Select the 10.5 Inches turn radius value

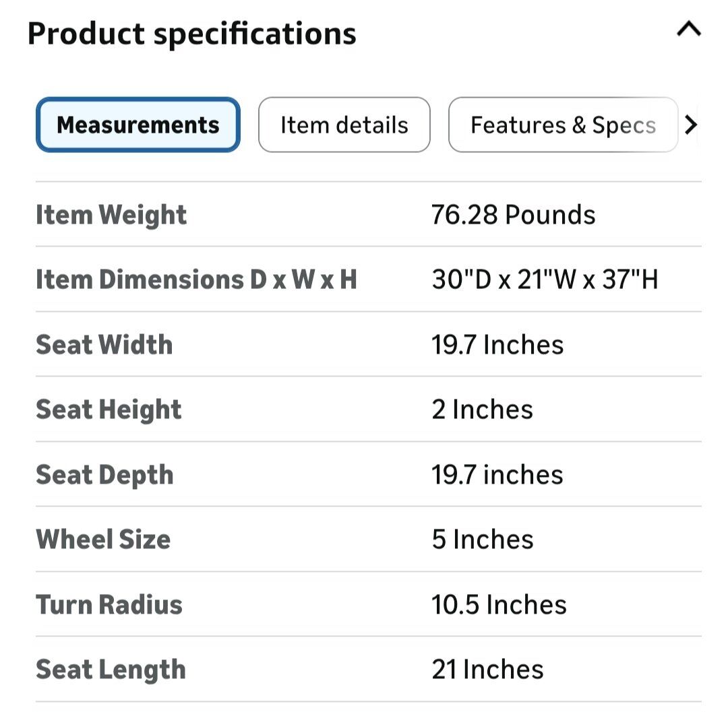[499, 604]
